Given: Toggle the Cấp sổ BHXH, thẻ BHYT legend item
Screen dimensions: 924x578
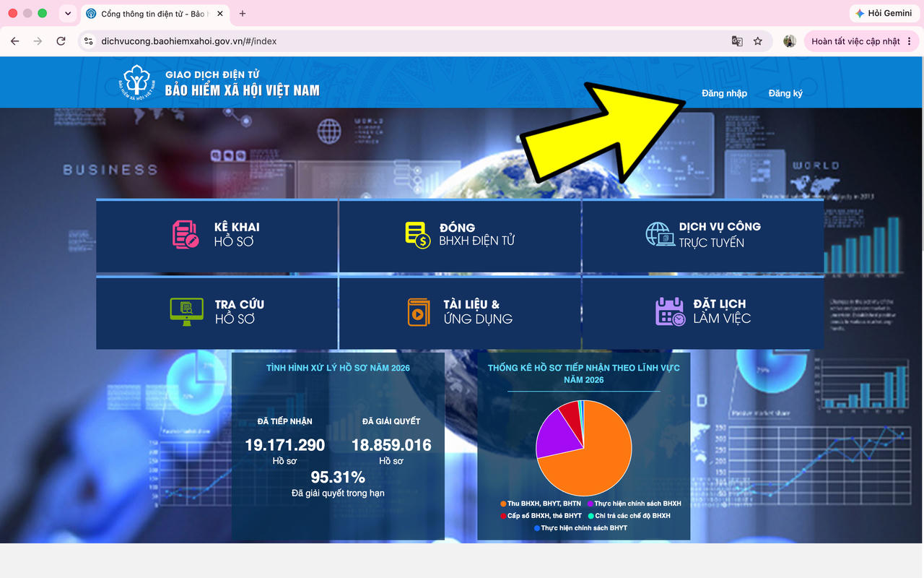Looking at the screenshot, I should pos(541,516).
